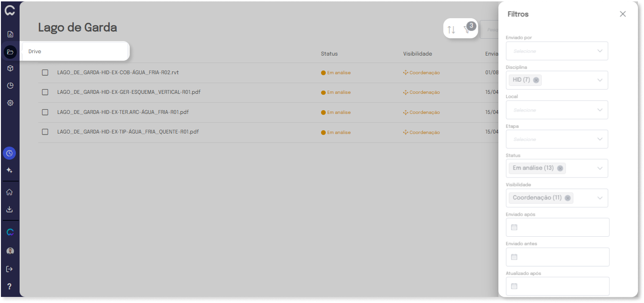Open LAGO_DE_GARDA-HID-EX-TER.ARC-ÁGUA_FRIA-R01.pdf file
The image size is (644, 303).
[123, 112]
